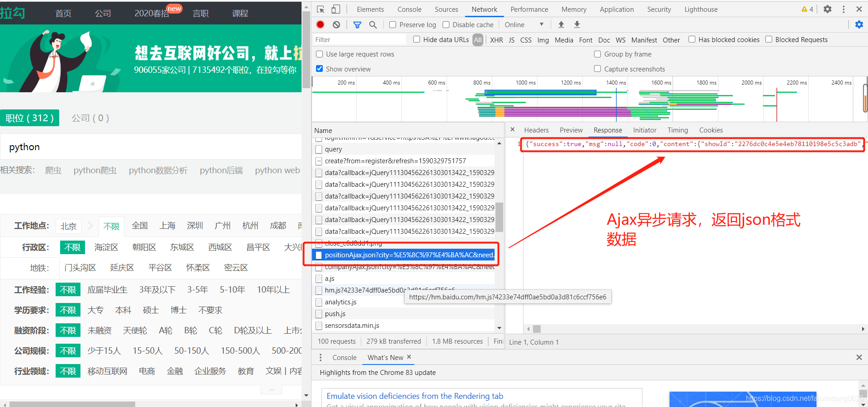868x407 pixels.
Task: Open network search magnifier icon
Action: point(373,25)
